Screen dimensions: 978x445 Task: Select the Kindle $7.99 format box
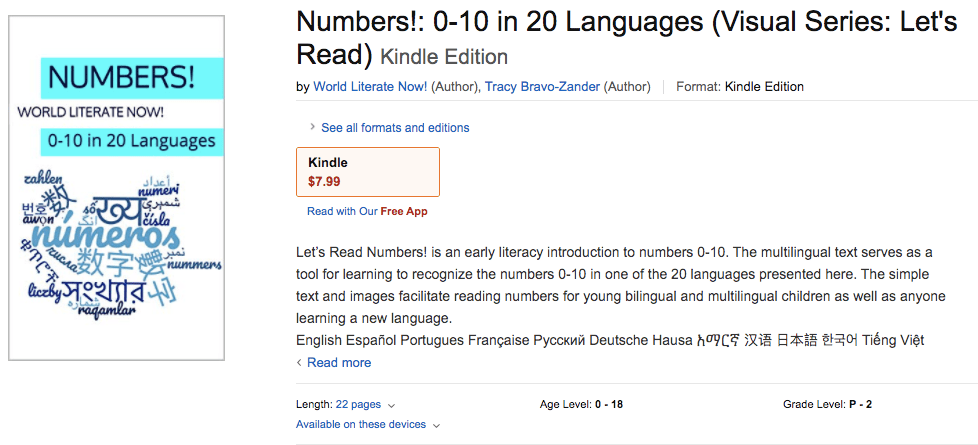[368, 172]
